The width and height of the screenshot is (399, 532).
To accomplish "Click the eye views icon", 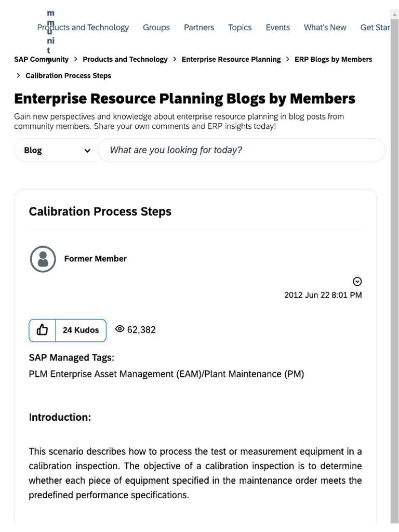I will pos(120,329).
